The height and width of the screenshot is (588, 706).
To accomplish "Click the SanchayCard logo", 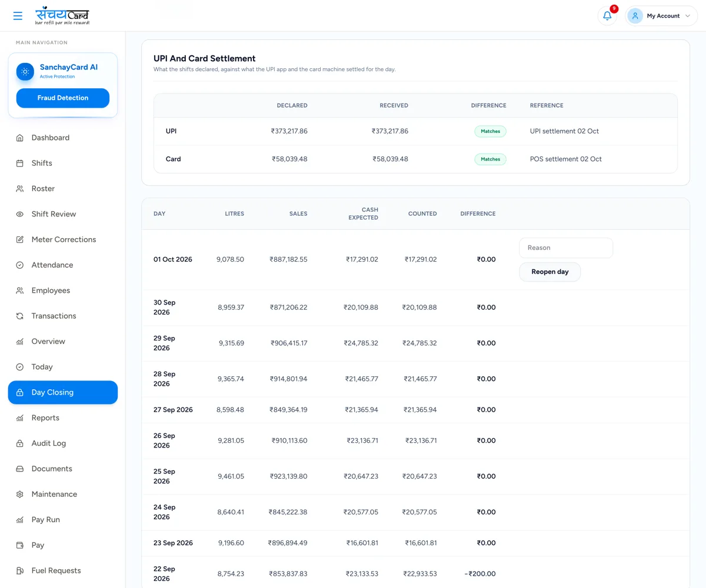I will point(62,15).
